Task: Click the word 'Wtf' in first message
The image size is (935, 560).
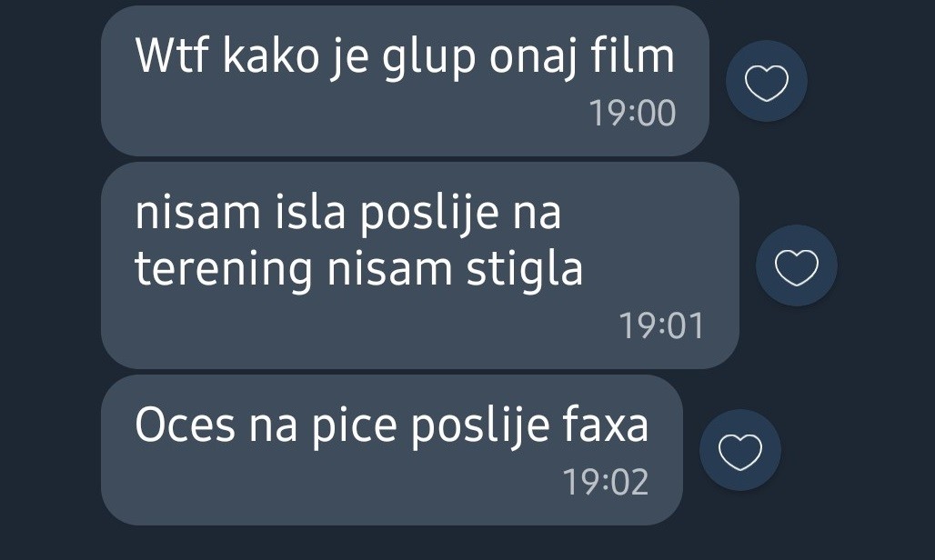Action: [x=172, y=56]
